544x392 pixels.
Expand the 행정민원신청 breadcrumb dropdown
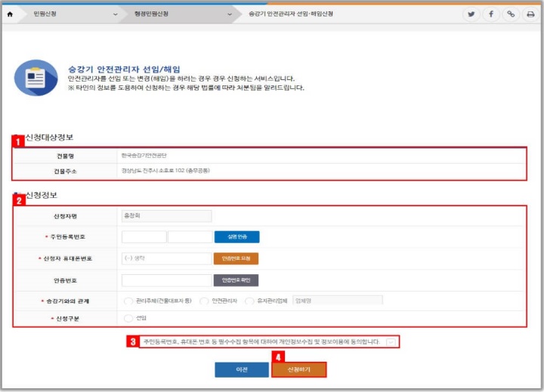click(x=230, y=14)
